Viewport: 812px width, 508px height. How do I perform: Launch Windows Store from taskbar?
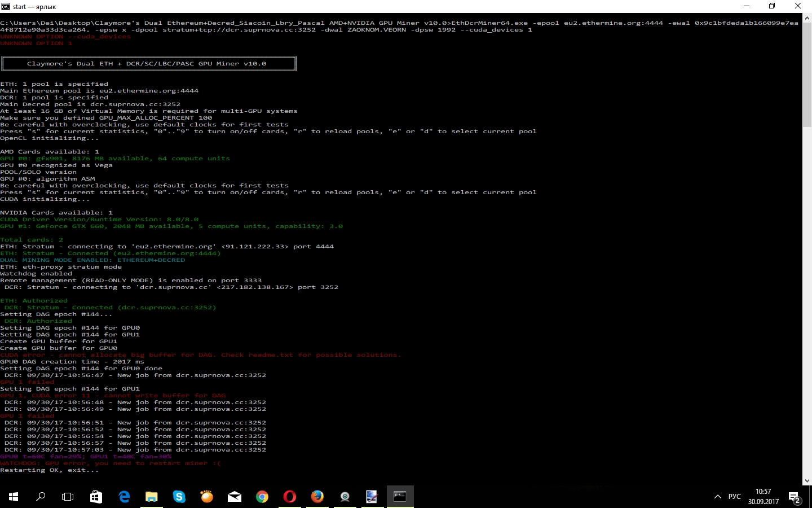click(96, 497)
